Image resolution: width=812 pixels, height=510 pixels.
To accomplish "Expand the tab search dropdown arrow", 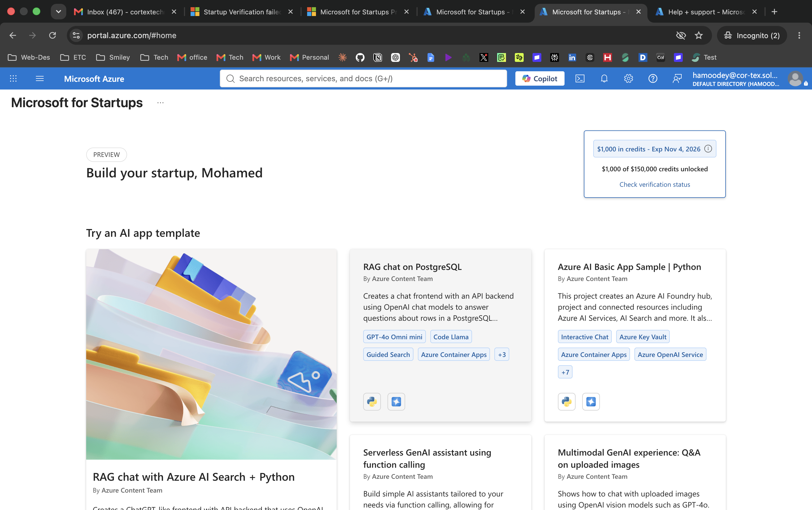I will point(58,12).
